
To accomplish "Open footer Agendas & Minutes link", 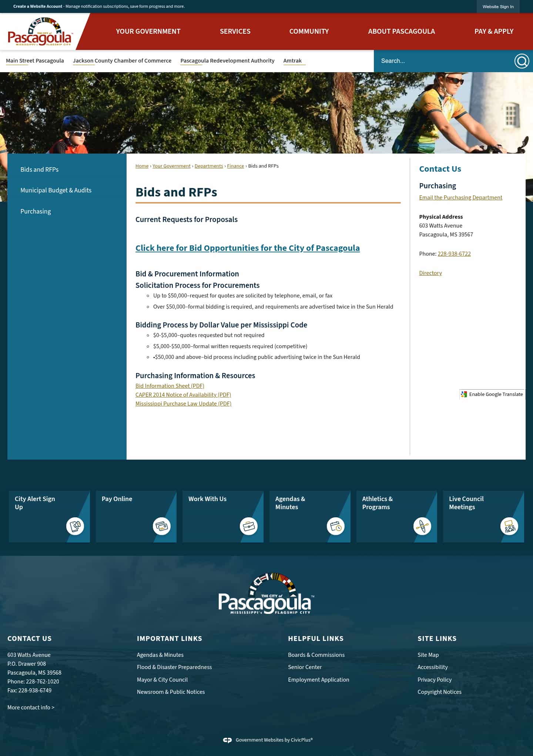I will tap(160, 655).
